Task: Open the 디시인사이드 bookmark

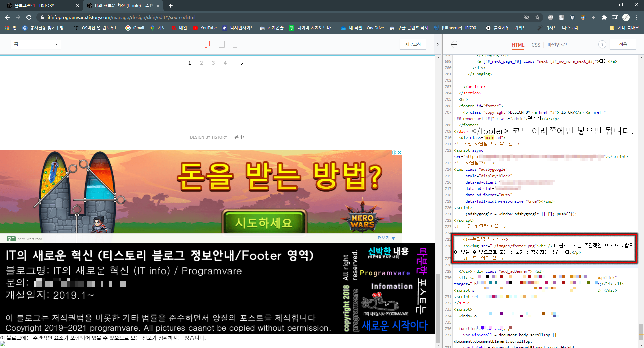Action: coord(238,28)
